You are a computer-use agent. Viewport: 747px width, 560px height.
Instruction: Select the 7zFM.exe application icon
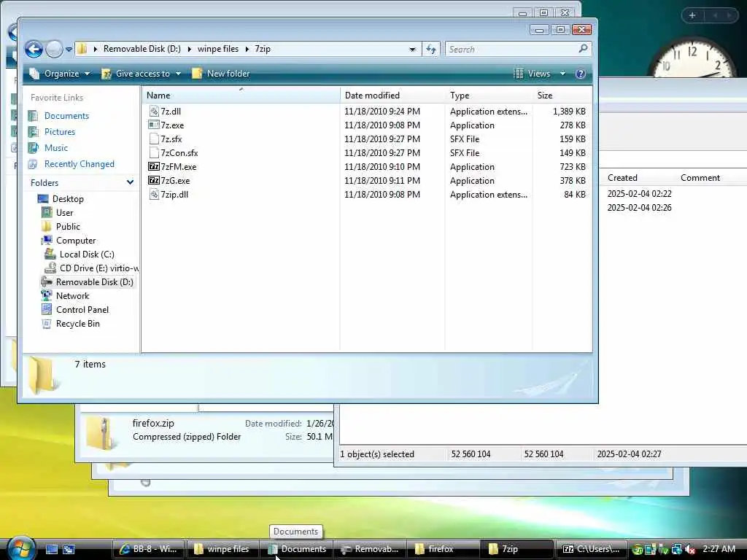[x=154, y=167]
